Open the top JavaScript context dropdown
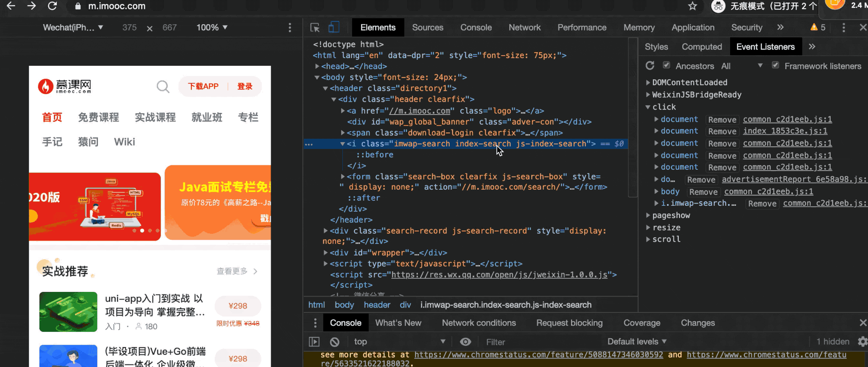The image size is (868, 367). pyautogui.click(x=400, y=342)
